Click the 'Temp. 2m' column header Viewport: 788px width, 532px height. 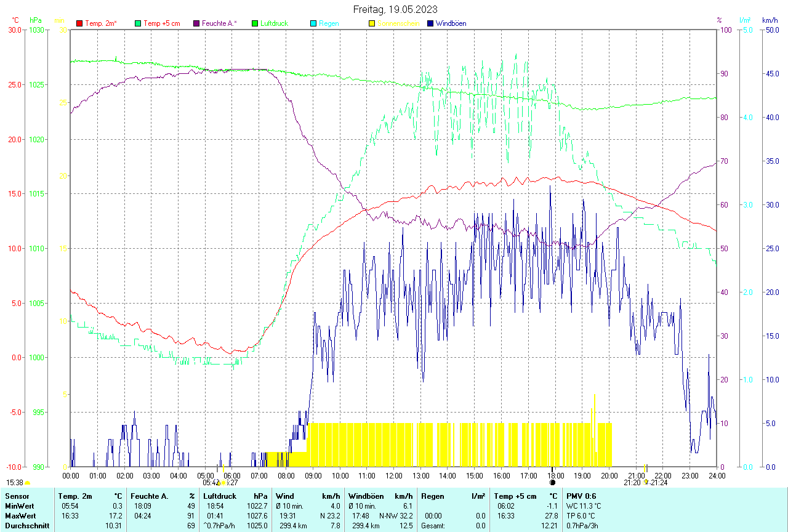(x=75, y=496)
